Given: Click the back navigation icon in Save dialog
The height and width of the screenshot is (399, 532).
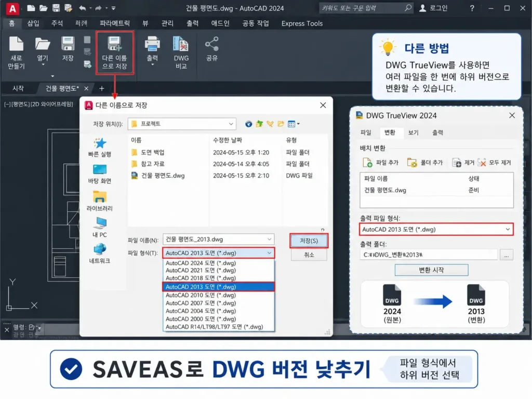Looking at the screenshot, I should pyautogui.click(x=249, y=124).
